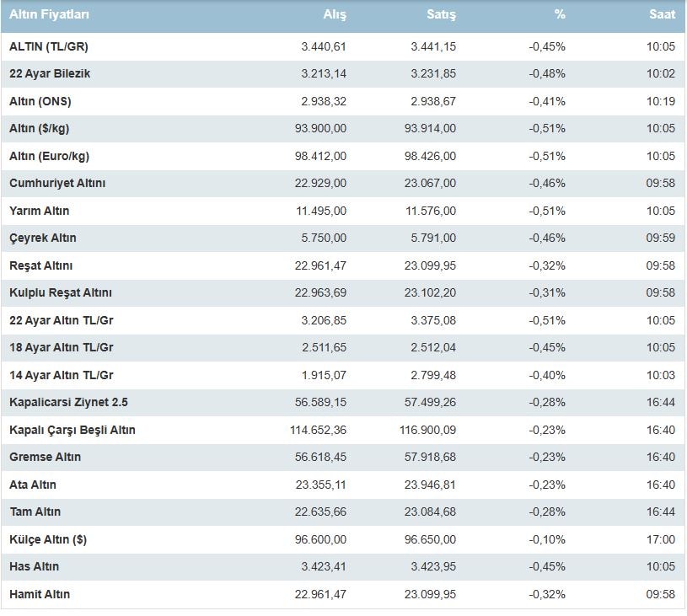Click 22 Ayar Altın sell price 3.375,08
Viewport: 687px width, 616px height.
(433, 320)
